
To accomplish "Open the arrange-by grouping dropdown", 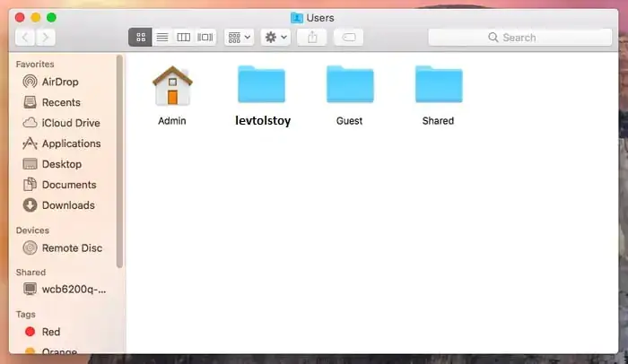I will (240, 38).
